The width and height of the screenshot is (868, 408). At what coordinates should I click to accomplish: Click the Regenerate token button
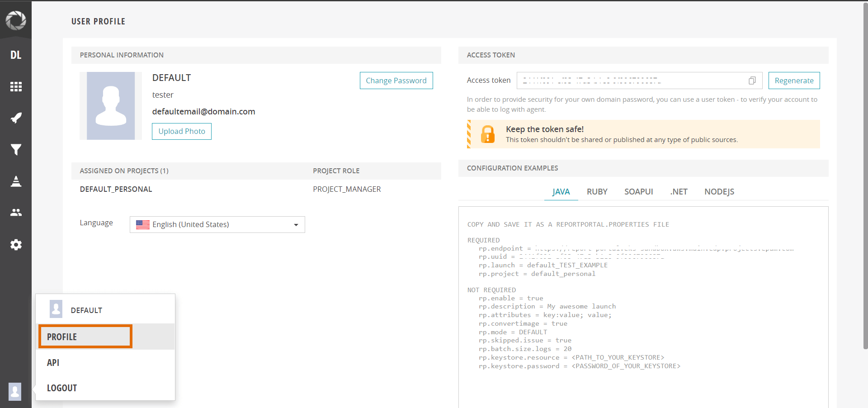coord(794,80)
